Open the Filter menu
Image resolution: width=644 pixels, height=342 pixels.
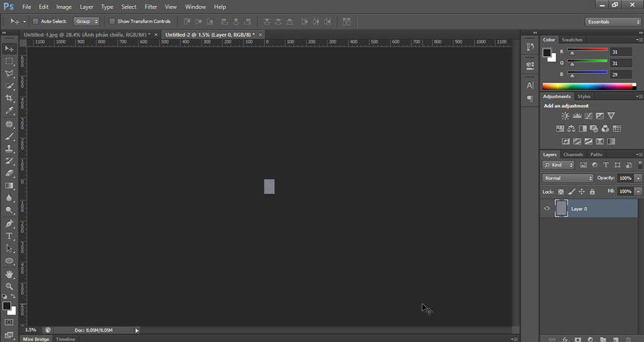coord(151,7)
